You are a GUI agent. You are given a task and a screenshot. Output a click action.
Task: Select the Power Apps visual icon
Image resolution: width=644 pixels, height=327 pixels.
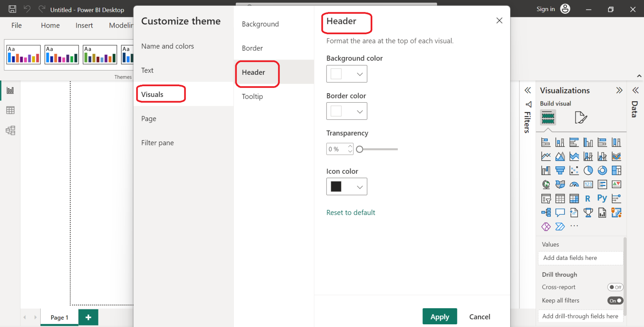pos(546,227)
